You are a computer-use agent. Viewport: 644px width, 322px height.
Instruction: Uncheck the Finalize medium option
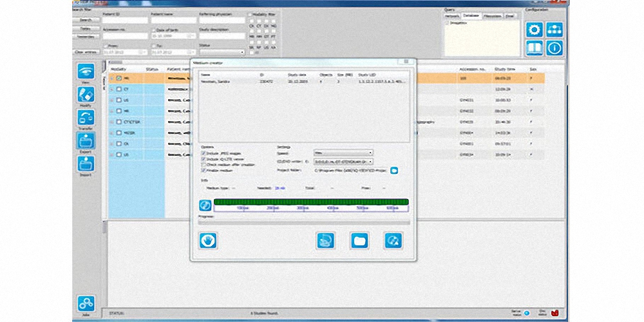tap(204, 170)
